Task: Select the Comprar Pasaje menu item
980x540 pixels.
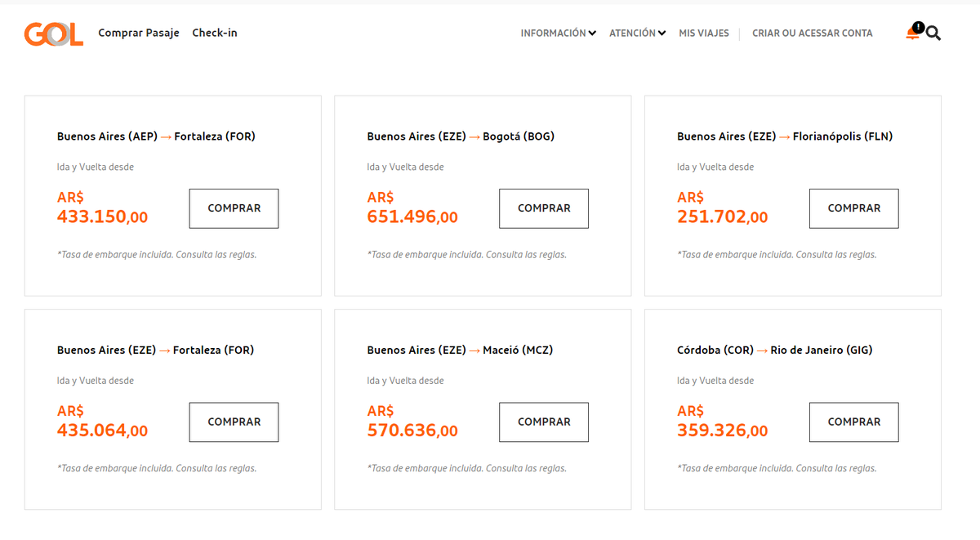Action: point(139,33)
